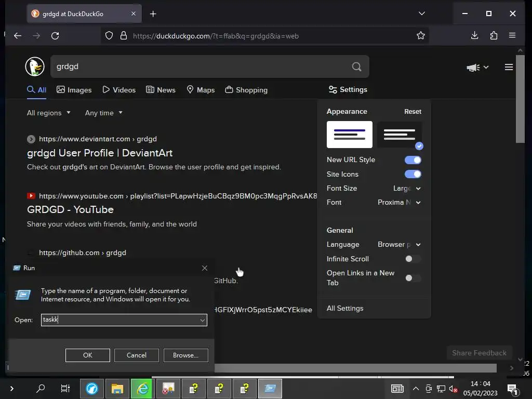Click the browser forward arrow

click(x=36, y=36)
